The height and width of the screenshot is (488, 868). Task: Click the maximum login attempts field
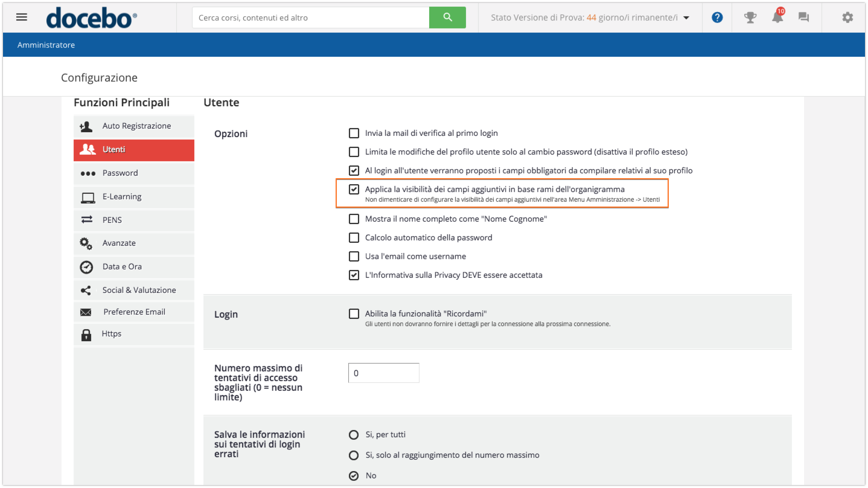(x=383, y=373)
